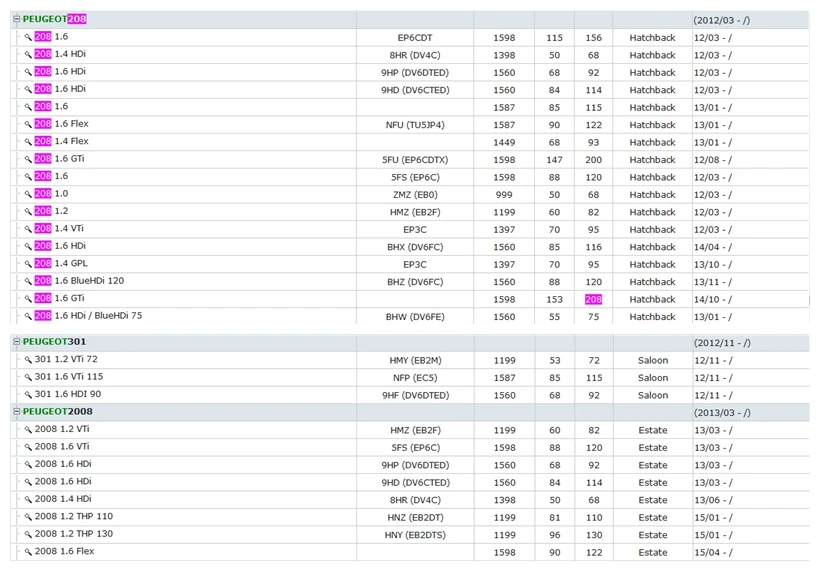Click magnifier icon of 208 1.4 VTi row
Viewport: 820px width, 571px height.
28,229
